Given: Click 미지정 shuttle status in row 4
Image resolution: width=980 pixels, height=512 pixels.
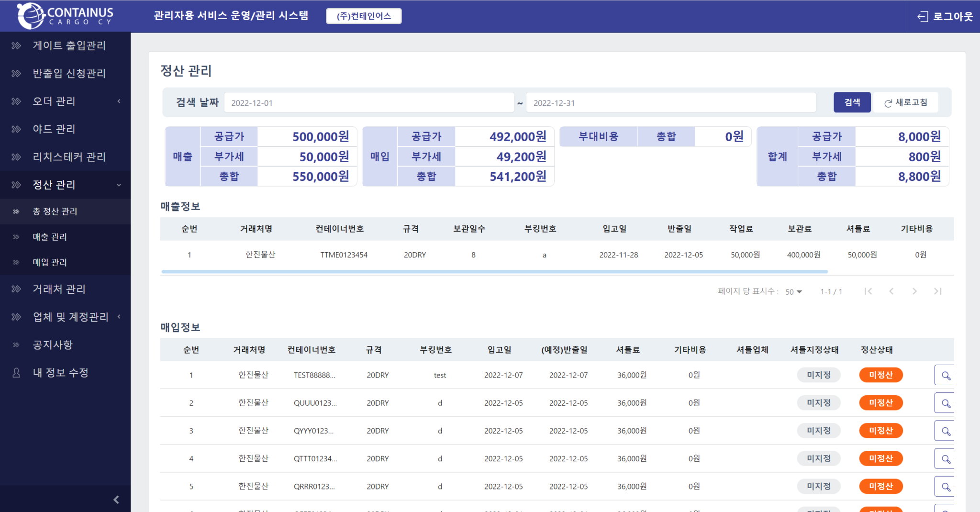Looking at the screenshot, I should pos(818,458).
